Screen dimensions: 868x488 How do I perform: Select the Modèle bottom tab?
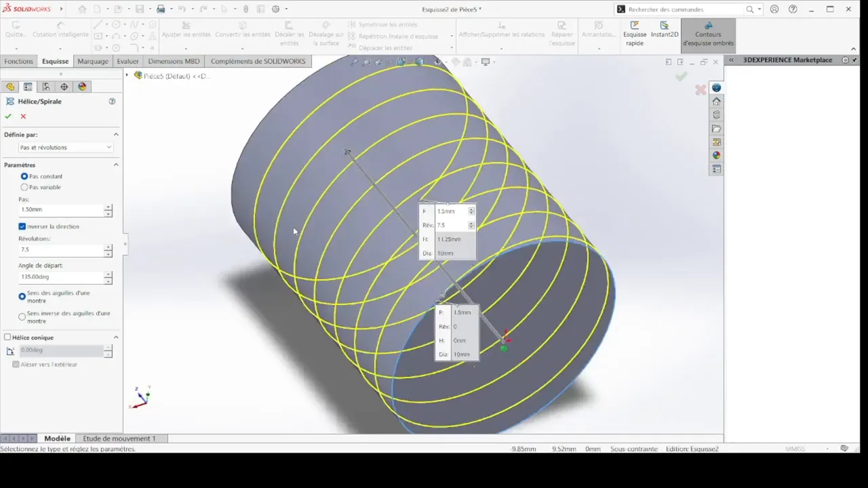point(57,439)
